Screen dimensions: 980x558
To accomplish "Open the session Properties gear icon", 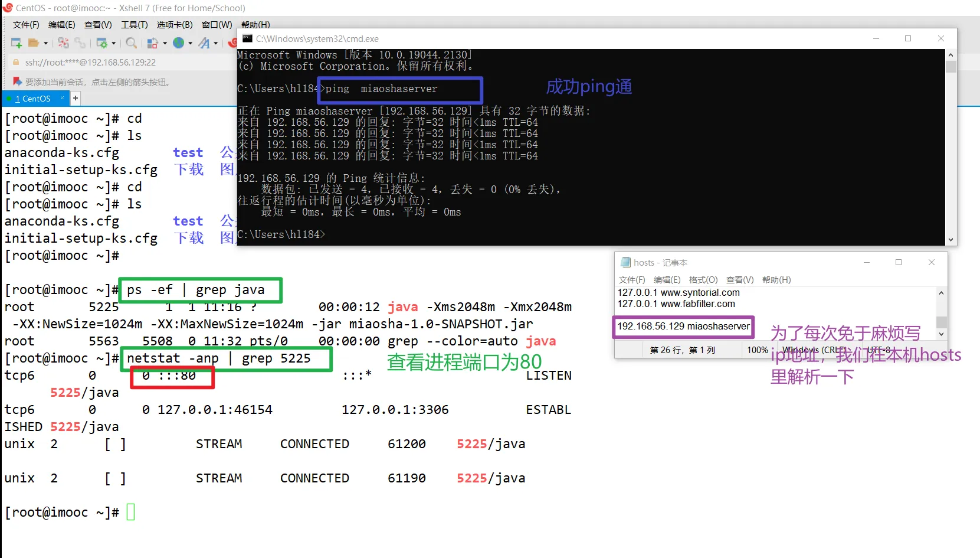I will coord(102,43).
